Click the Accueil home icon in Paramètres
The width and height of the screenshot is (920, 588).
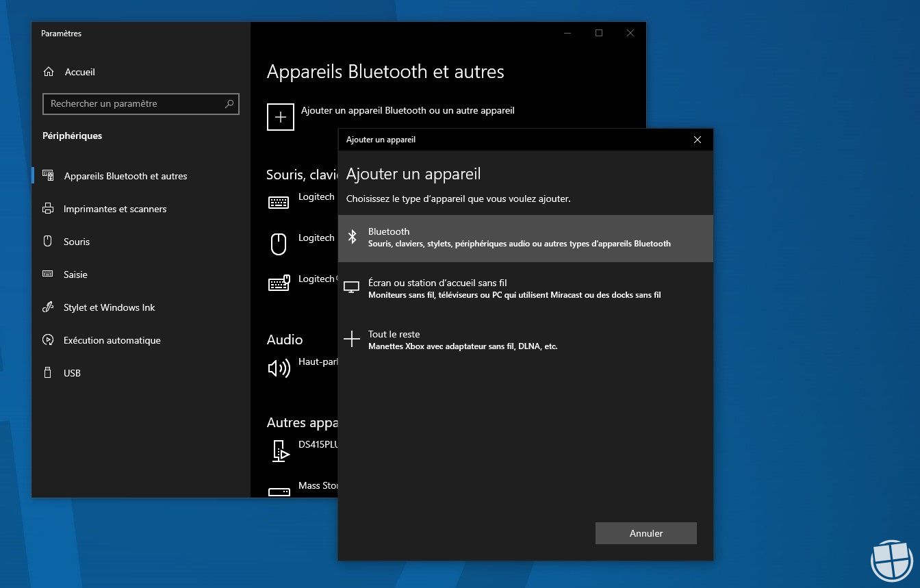click(x=48, y=72)
